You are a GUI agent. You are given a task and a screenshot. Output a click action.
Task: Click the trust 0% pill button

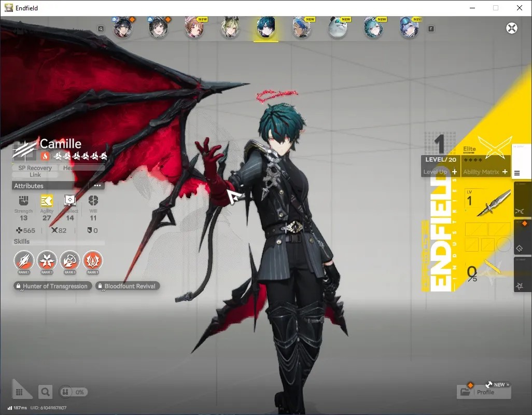(73, 392)
